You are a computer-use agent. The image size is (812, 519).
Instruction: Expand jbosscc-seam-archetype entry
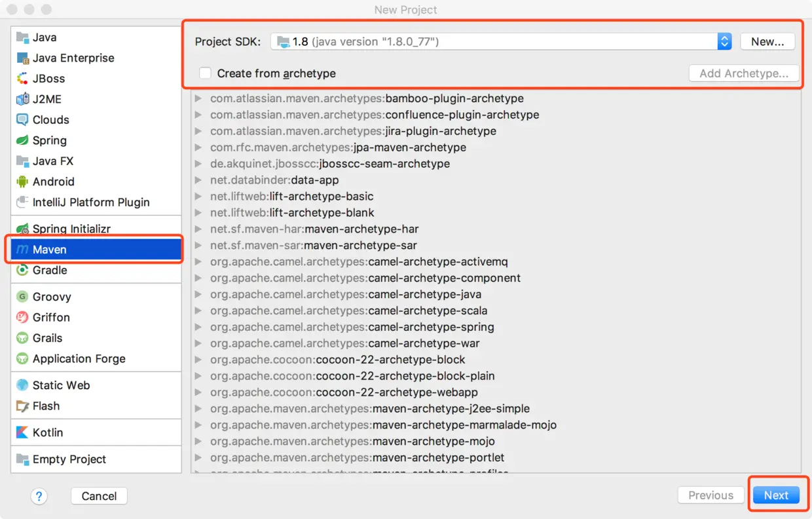click(x=198, y=164)
